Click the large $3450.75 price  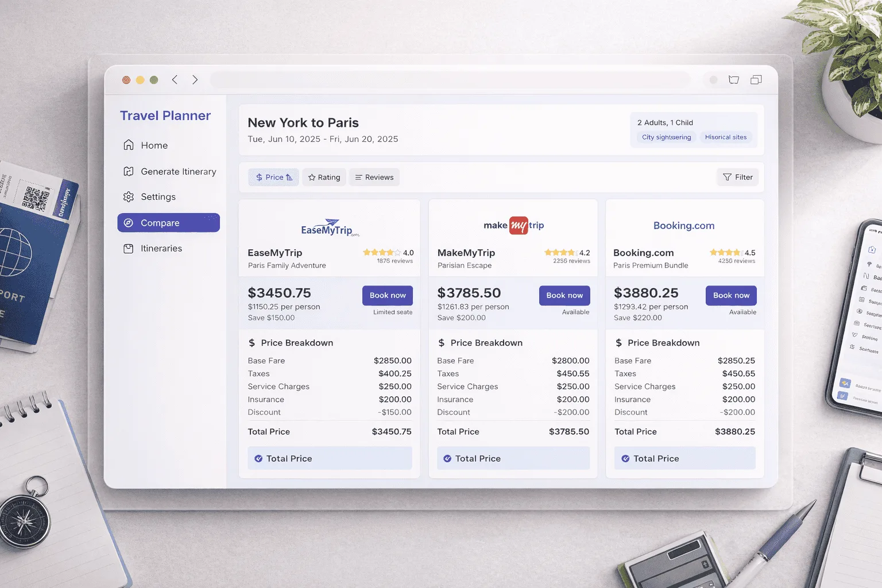pyautogui.click(x=279, y=293)
